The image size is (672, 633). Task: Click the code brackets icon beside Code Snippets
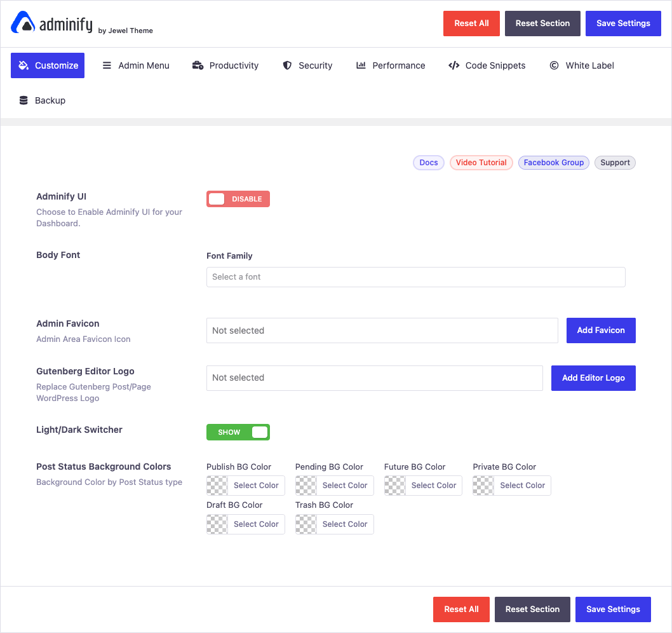pos(454,65)
